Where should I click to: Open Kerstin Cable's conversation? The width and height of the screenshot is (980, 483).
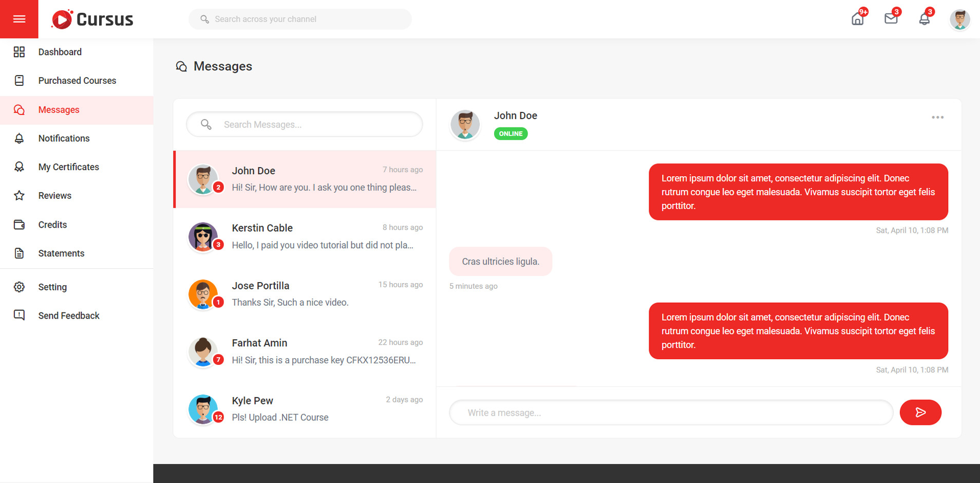(305, 237)
